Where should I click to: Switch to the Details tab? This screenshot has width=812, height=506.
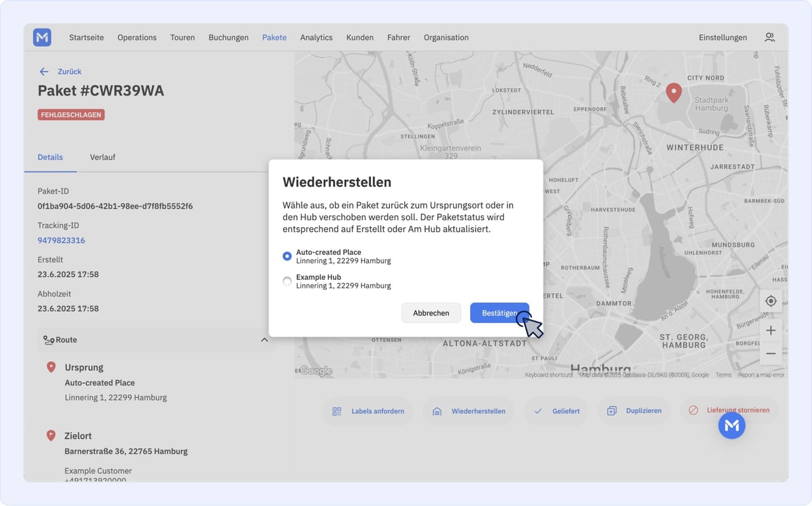tap(50, 157)
